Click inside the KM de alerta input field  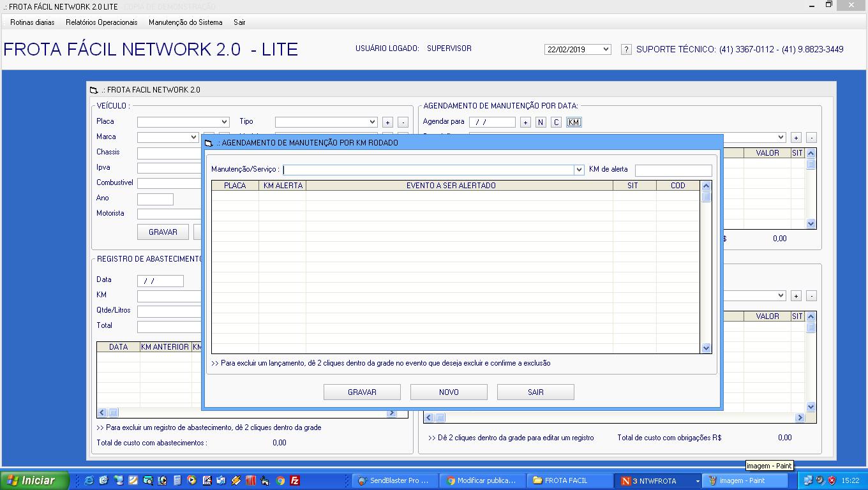point(673,170)
